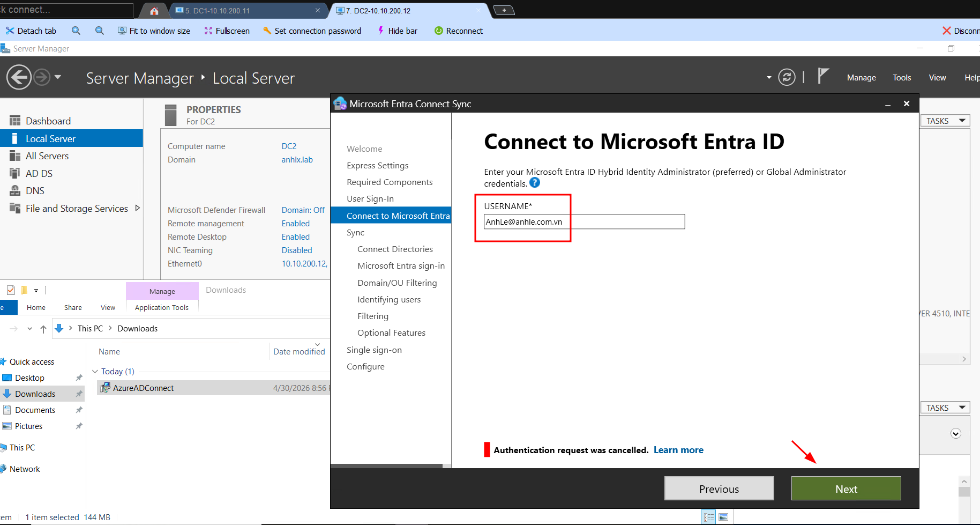Refresh Server Manager

click(x=787, y=77)
